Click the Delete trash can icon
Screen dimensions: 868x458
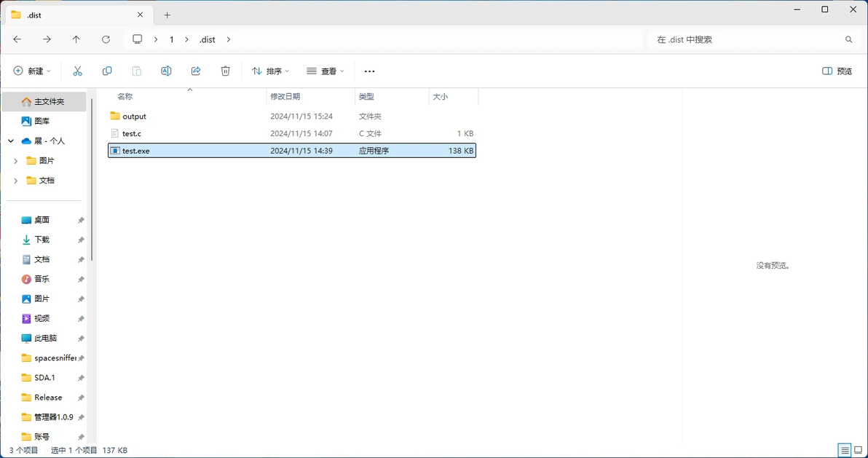point(225,71)
